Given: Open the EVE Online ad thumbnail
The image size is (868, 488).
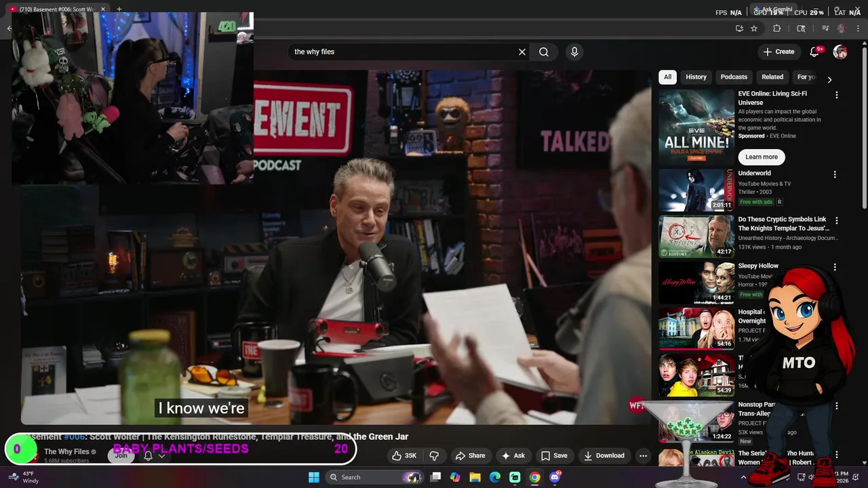Looking at the screenshot, I should pyautogui.click(x=696, y=126).
